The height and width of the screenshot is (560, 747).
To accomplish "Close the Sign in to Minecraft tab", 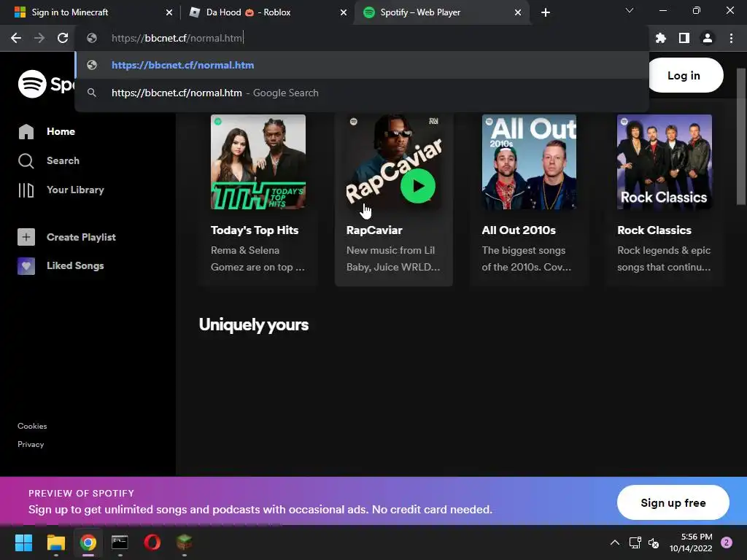I will pos(169,12).
